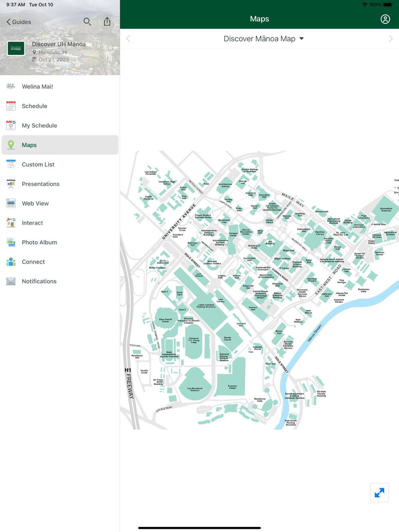399x532 pixels.
Task: Go to previous map with left chevron
Action: click(x=128, y=39)
